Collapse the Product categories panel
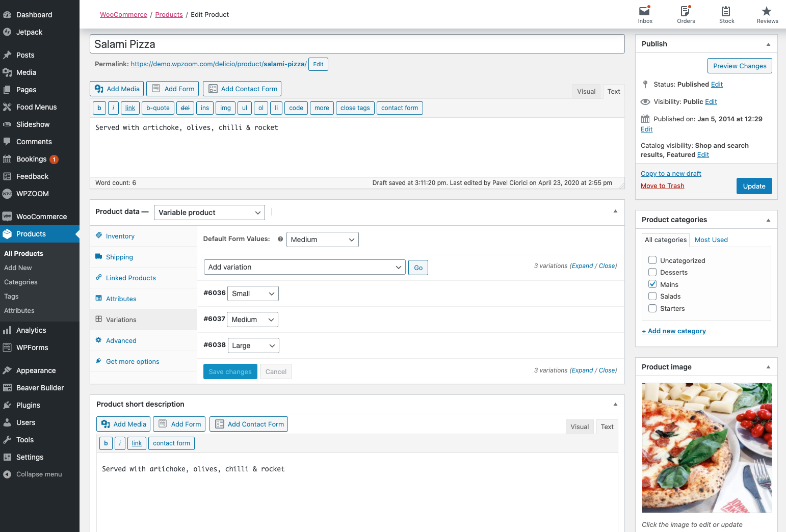 coord(768,220)
